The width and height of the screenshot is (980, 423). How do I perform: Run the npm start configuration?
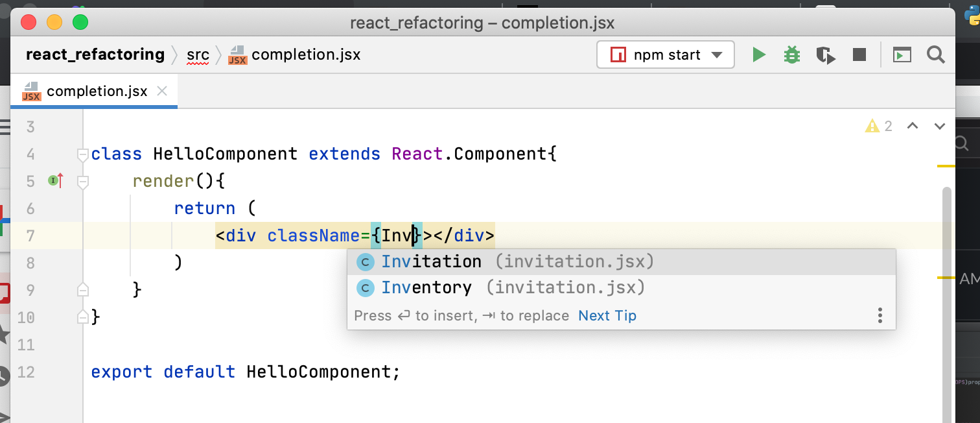pyautogui.click(x=758, y=55)
